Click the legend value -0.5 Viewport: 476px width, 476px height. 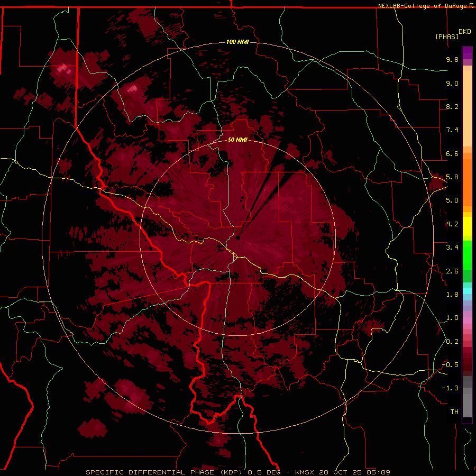450,365
